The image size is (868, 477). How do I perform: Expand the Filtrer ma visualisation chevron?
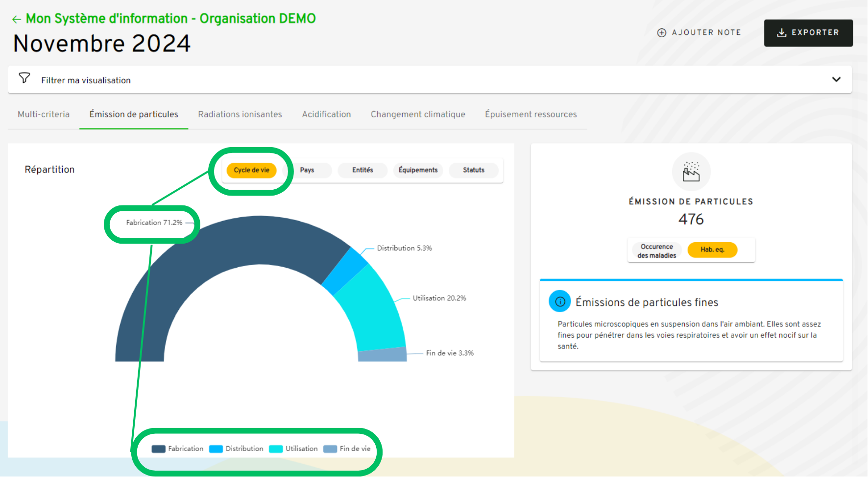pos(836,79)
